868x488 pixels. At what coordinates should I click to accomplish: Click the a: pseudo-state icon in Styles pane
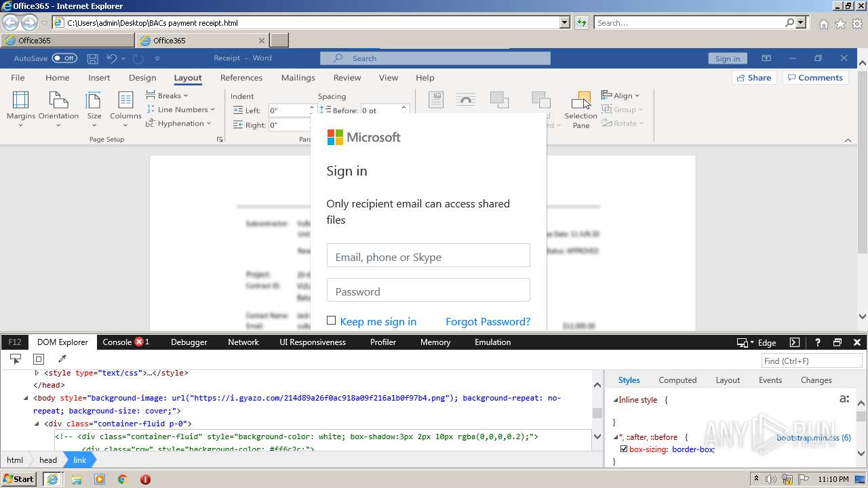click(x=844, y=399)
